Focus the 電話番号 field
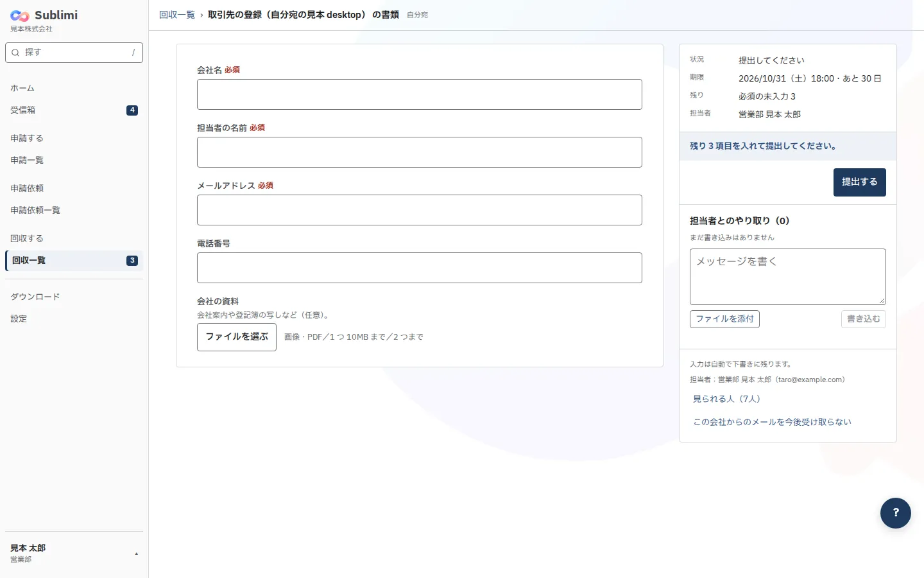This screenshot has width=924, height=578. 420,268
